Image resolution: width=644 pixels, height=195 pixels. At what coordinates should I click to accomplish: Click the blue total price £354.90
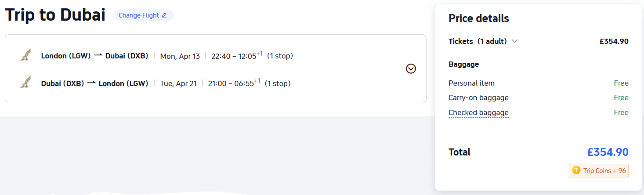pos(608,152)
